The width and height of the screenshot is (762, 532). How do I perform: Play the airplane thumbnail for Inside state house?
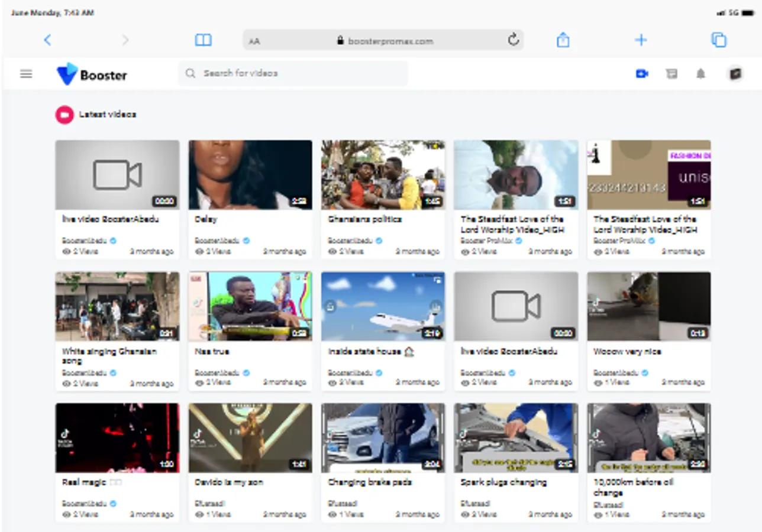(x=383, y=307)
